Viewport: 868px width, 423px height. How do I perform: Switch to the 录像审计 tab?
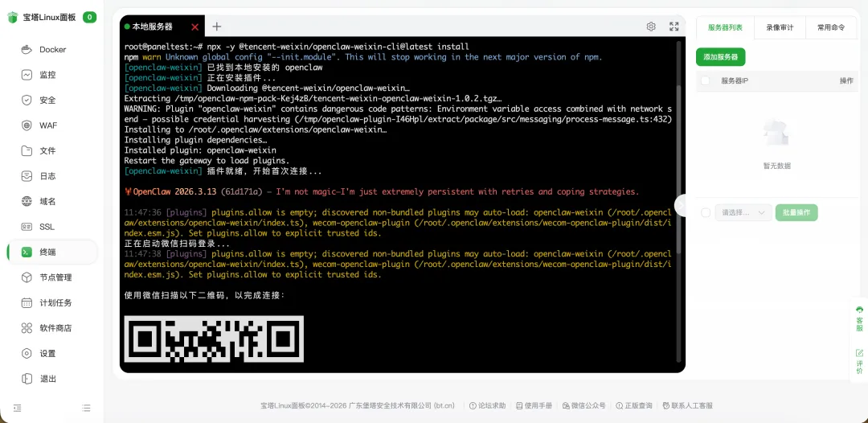780,27
